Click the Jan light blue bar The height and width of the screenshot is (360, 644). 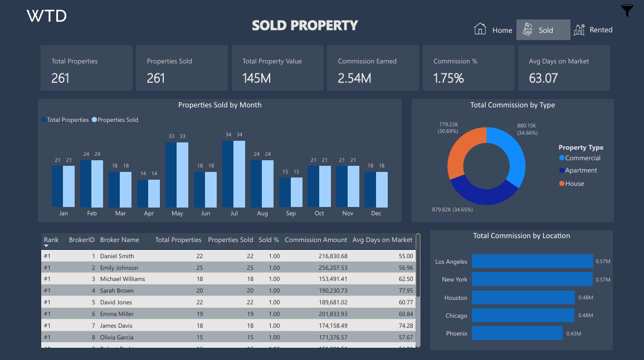point(69,186)
